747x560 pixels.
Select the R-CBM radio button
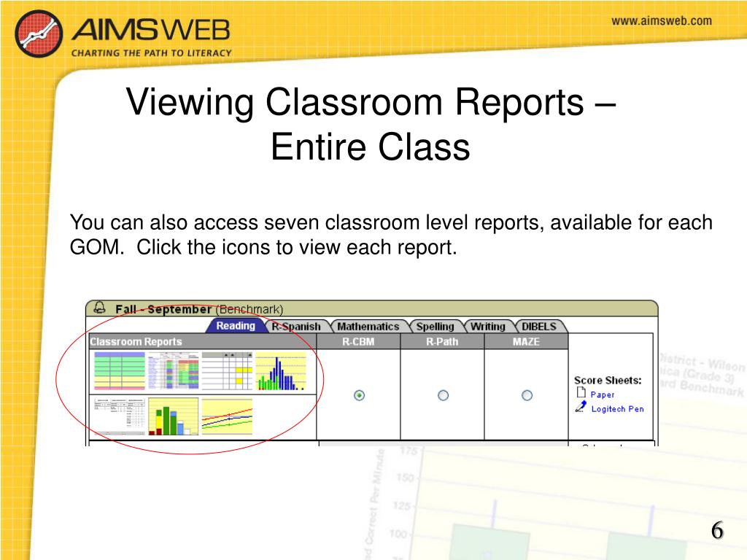(x=359, y=395)
